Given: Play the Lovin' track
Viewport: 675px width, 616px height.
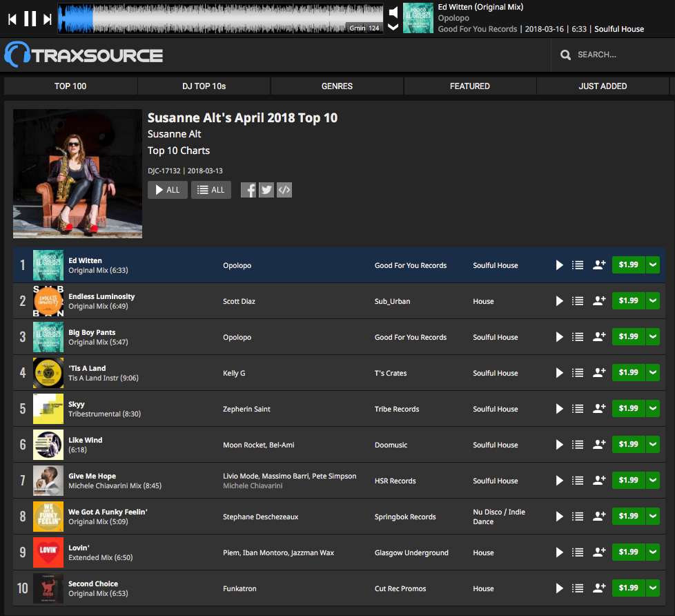Looking at the screenshot, I should [559, 552].
